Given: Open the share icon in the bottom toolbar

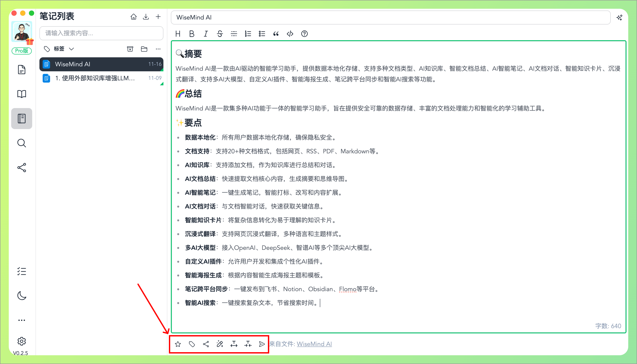Looking at the screenshot, I should [206, 344].
